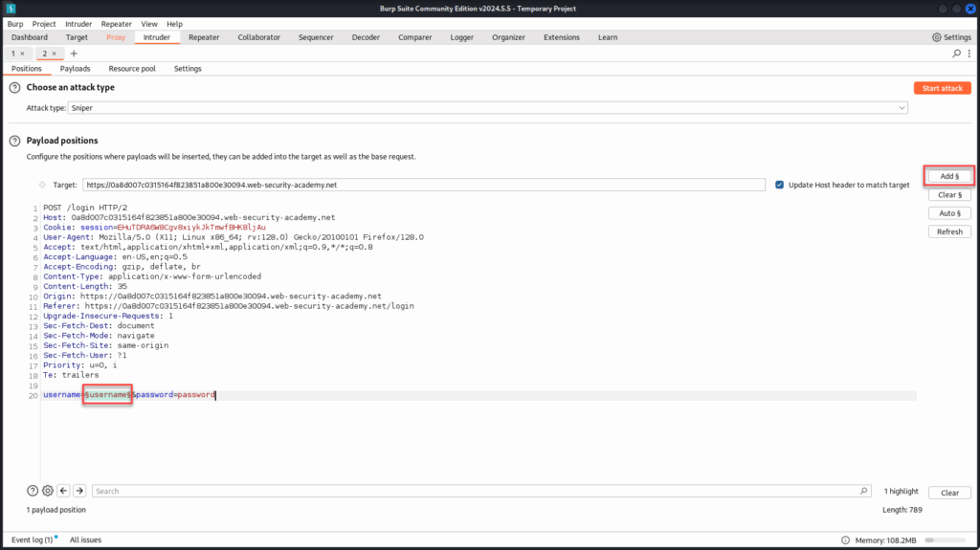Open the Repeater menu

pos(116,24)
